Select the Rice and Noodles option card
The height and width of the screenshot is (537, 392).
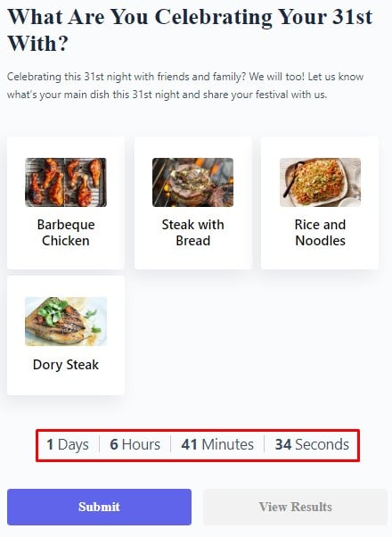pos(320,202)
